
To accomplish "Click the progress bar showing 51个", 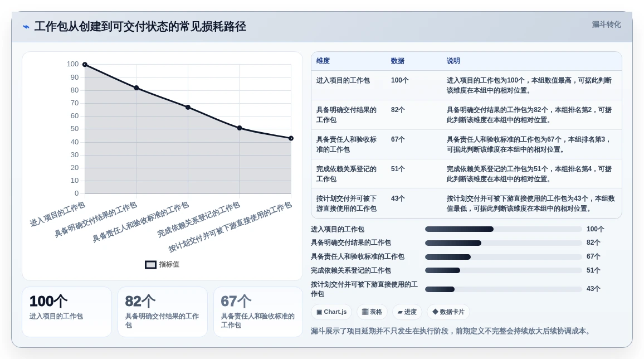I will [504, 270].
